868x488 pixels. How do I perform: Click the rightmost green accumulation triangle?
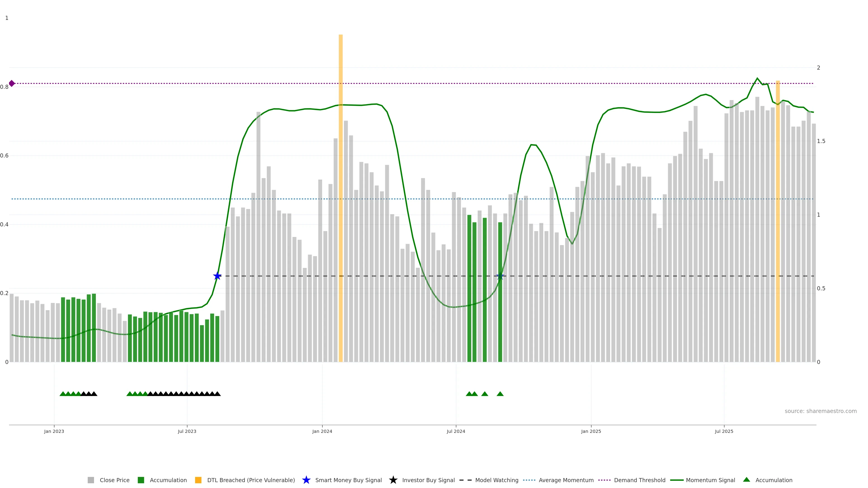coord(500,394)
